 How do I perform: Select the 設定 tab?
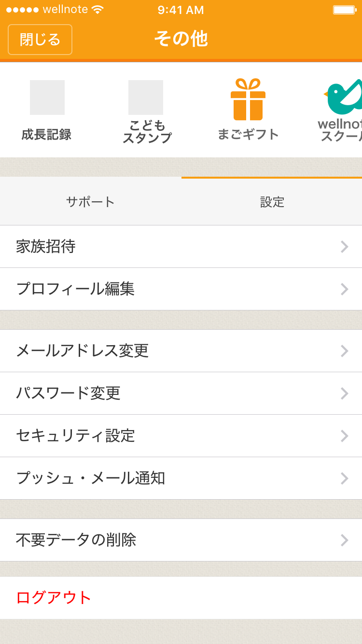(272, 202)
